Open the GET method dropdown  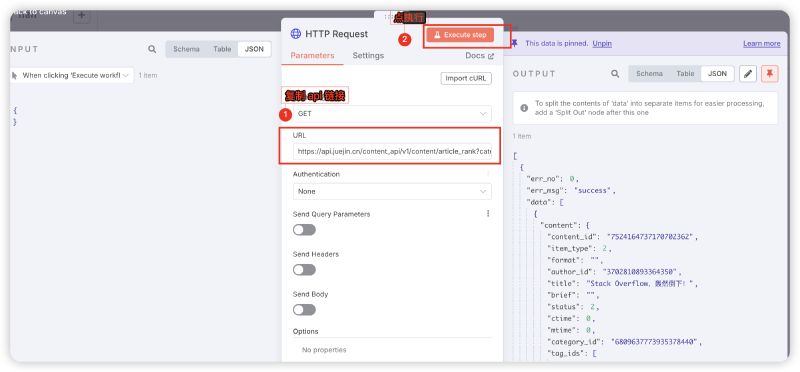pyautogui.click(x=392, y=114)
